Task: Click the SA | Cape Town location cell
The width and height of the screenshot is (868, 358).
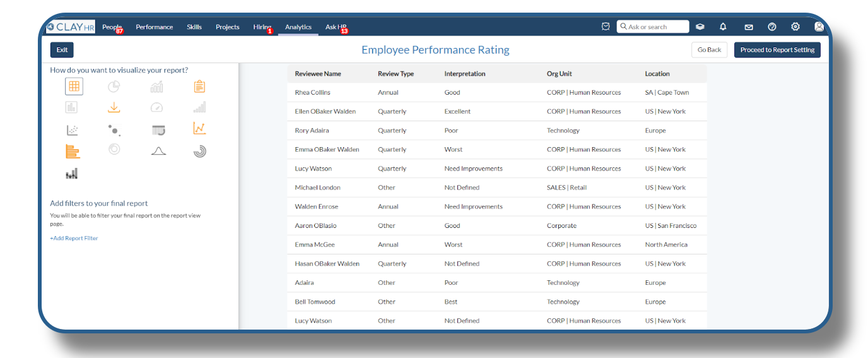Action: [667, 92]
